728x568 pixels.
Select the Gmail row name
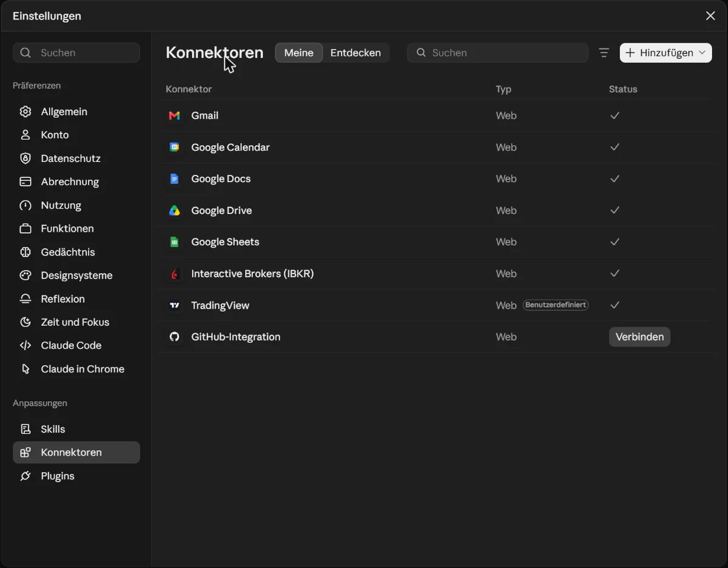[204, 115]
